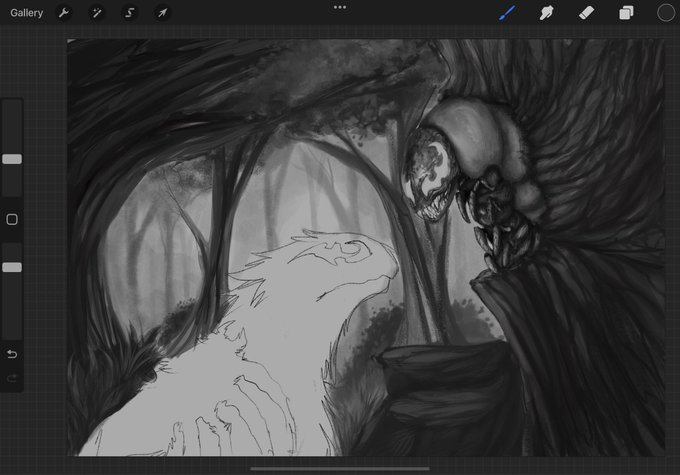This screenshot has height=475, width=680.
Task: Open the Layers panel
Action: (626, 13)
